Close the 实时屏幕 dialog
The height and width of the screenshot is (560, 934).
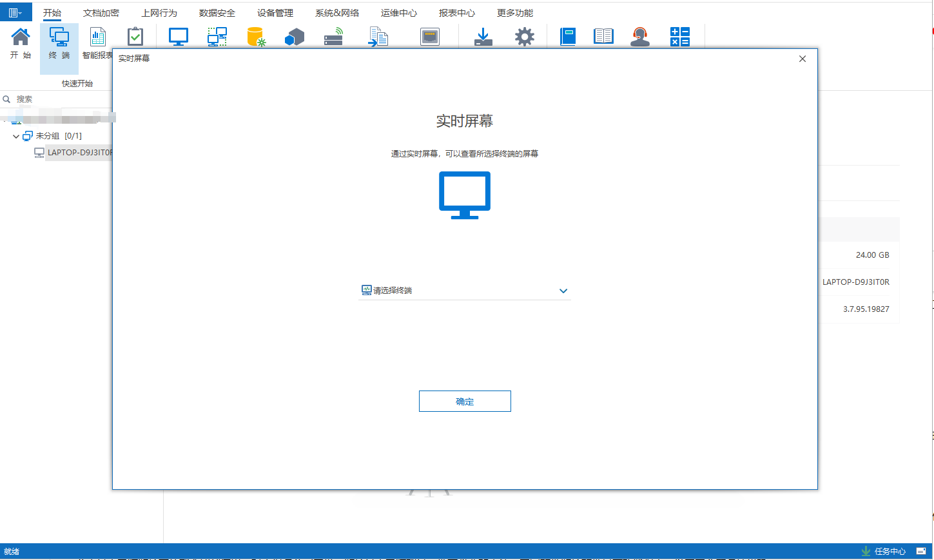[803, 59]
